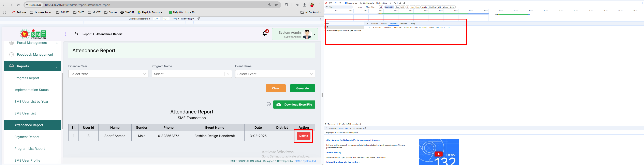Open the browser Extensions puzzle icon
The width and height of the screenshot is (644, 165).
287,5
